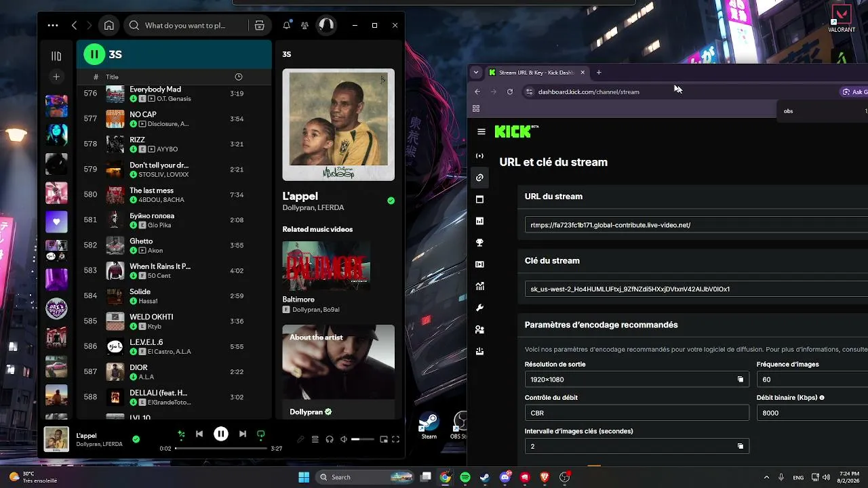This screenshot has width=868, height=488.
Task: Sort tracks by the Title column header
Action: (112, 77)
